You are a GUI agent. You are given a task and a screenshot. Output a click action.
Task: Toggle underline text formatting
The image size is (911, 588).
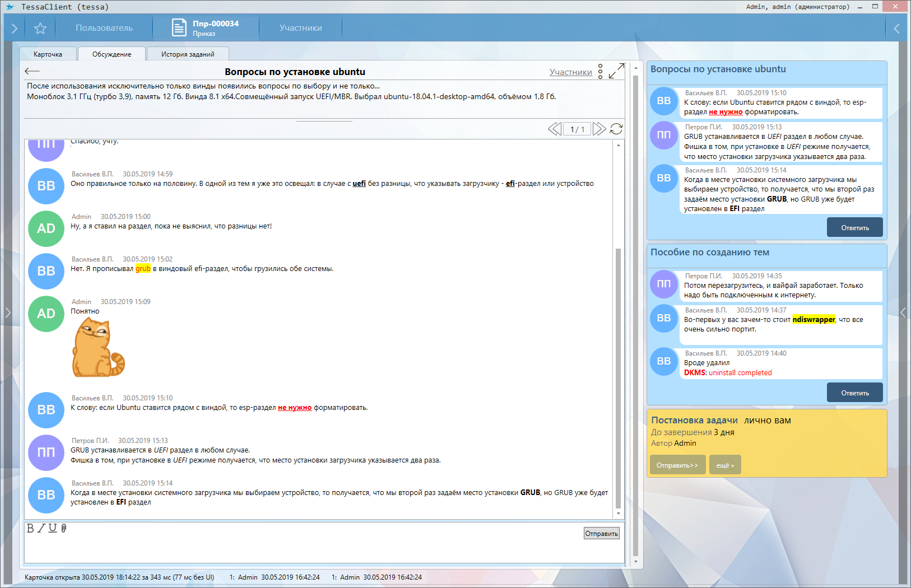[52, 528]
